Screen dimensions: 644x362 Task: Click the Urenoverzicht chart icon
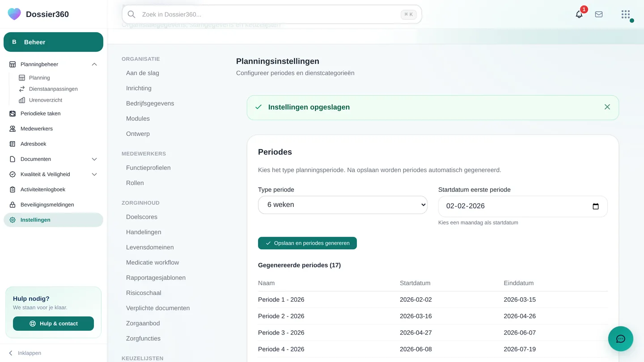tap(22, 100)
